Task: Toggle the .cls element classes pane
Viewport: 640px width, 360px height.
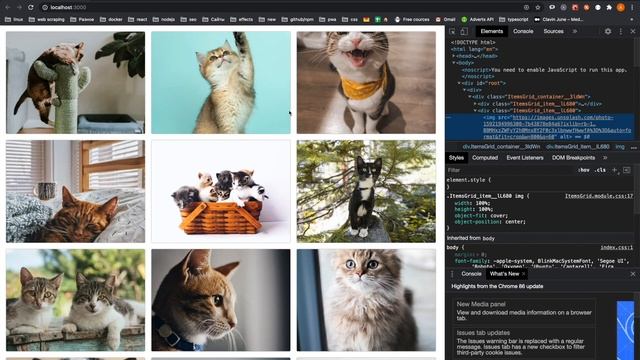Action: 600,170
